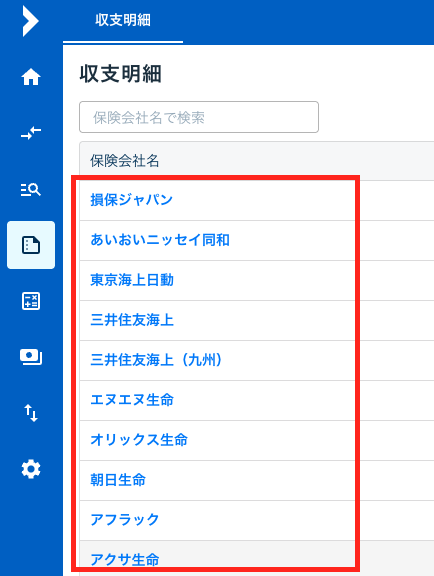This screenshot has width=434, height=576.
Task: Open the opposing-arrows transfer icon in the sidebar
Action: [31, 133]
